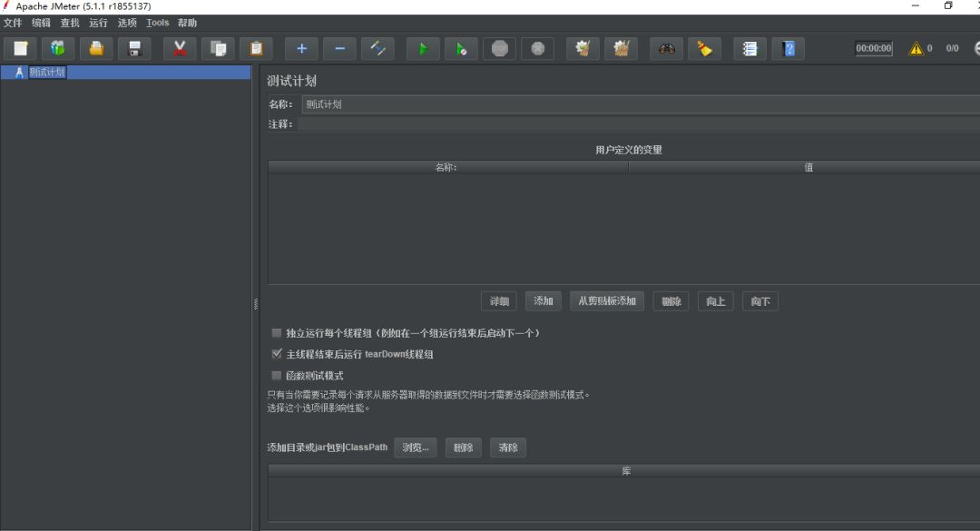Click Start no pauses icon
Viewport: 980px width, 531px height.
pos(461,49)
